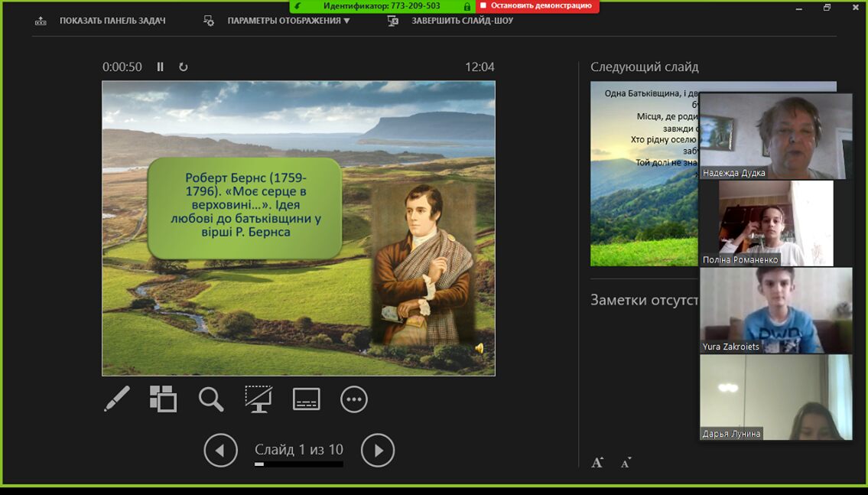Click the Слайд 1 из 10 counter
The width and height of the screenshot is (868, 495).
pos(299,450)
